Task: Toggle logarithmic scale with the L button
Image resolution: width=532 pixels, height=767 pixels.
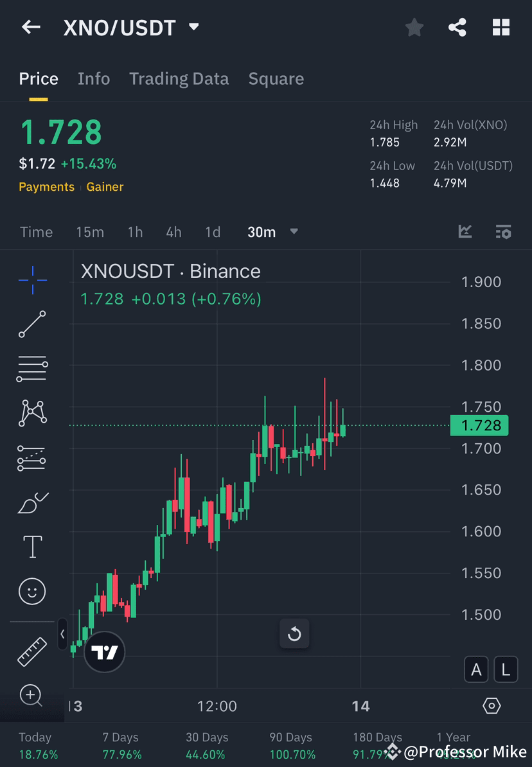Action: (x=506, y=669)
